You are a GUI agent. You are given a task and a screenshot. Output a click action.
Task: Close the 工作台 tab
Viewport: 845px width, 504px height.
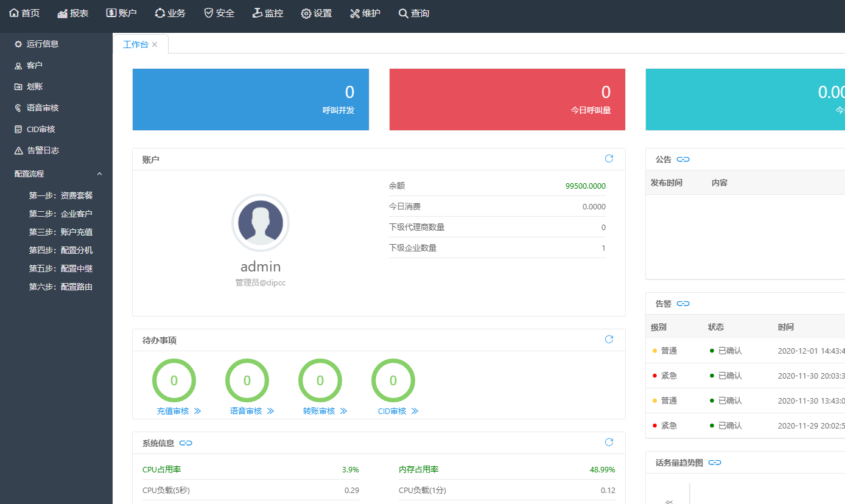(155, 44)
